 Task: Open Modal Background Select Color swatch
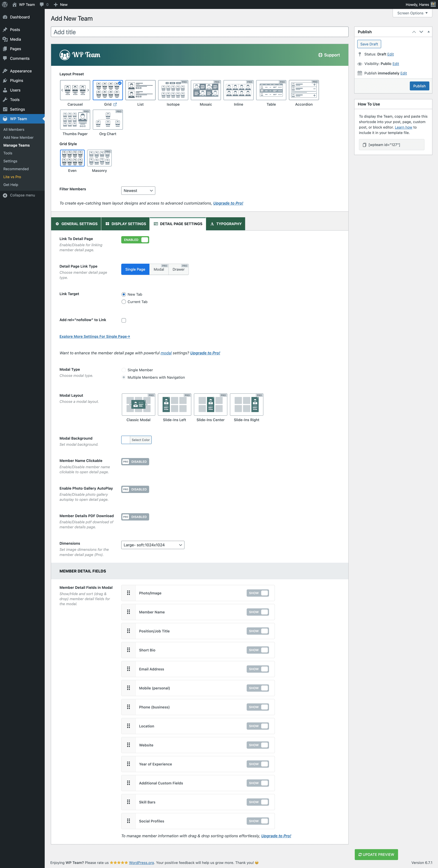click(x=136, y=440)
